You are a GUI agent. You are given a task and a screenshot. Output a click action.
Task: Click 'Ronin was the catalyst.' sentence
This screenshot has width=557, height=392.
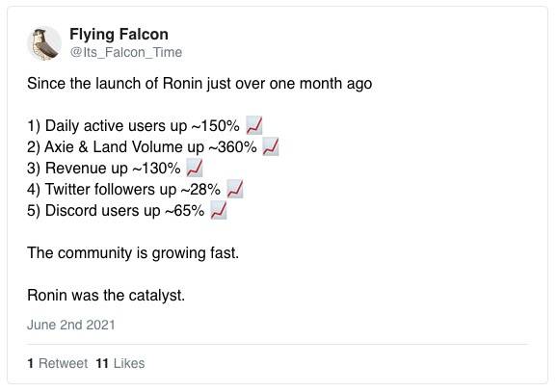[x=106, y=296]
